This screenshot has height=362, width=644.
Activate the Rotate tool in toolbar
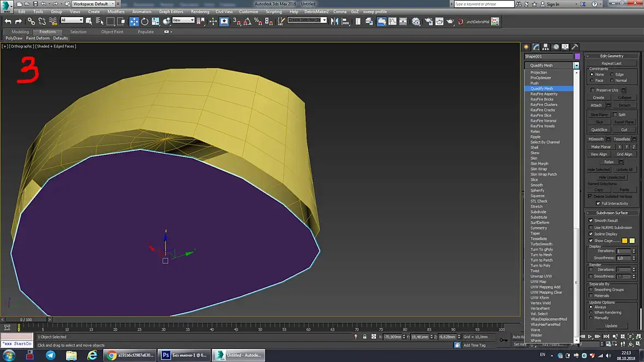pyautogui.click(x=145, y=22)
